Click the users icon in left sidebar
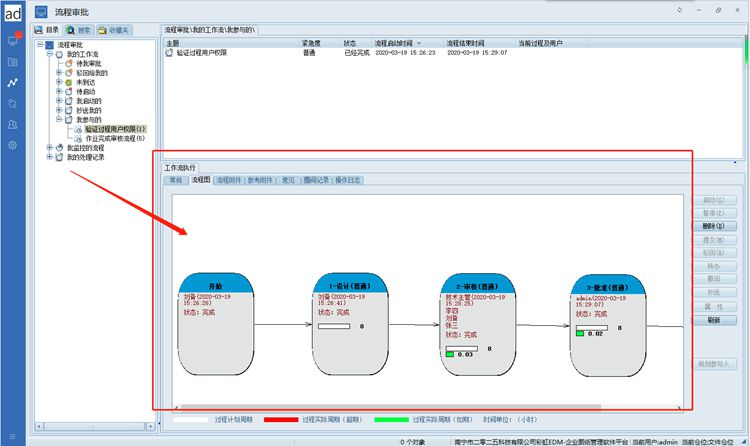Image resolution: width=750 pixels, height=446 pixels. pos(13,124)
